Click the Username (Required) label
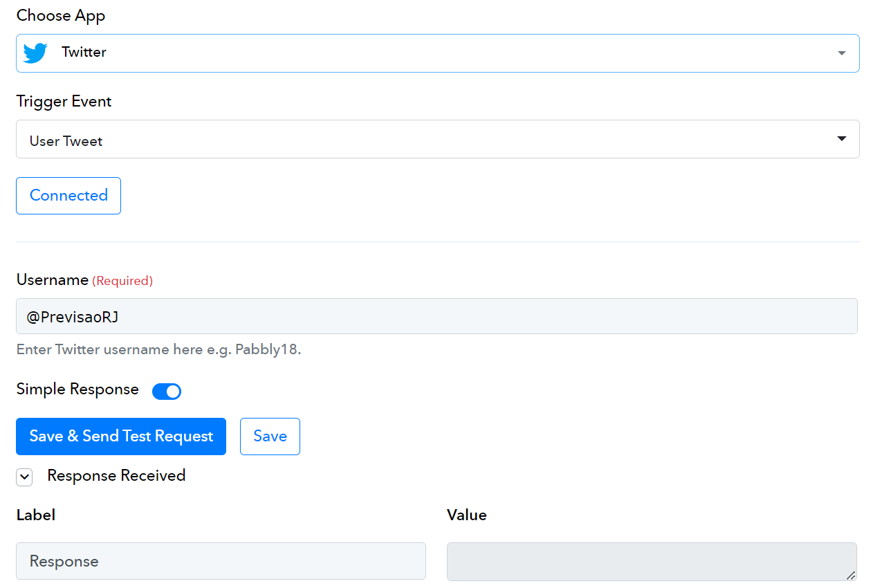Screen dimensions: 873x588 pos(84,280)
